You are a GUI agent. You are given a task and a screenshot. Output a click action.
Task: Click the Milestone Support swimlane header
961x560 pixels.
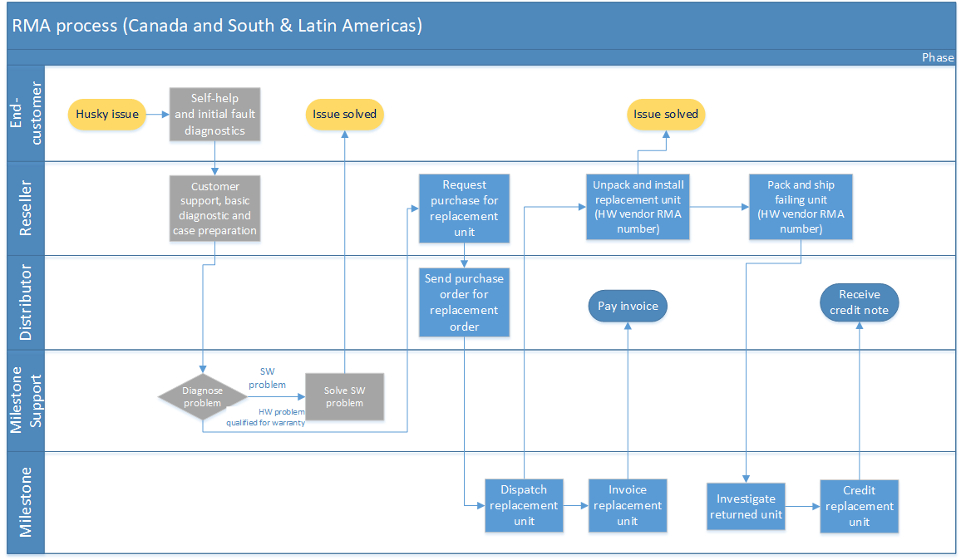point(26,400)
